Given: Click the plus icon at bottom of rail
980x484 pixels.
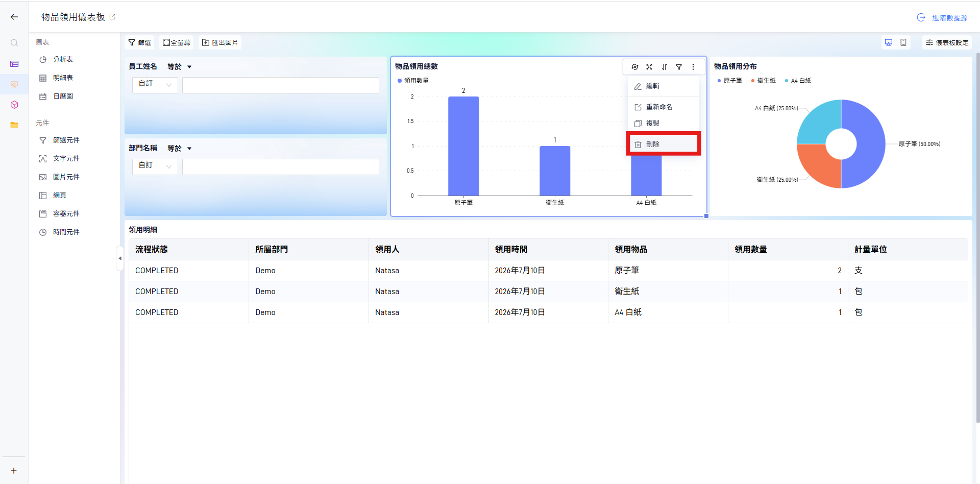Looking at the screenshot, I should click(x=14, y=471).
